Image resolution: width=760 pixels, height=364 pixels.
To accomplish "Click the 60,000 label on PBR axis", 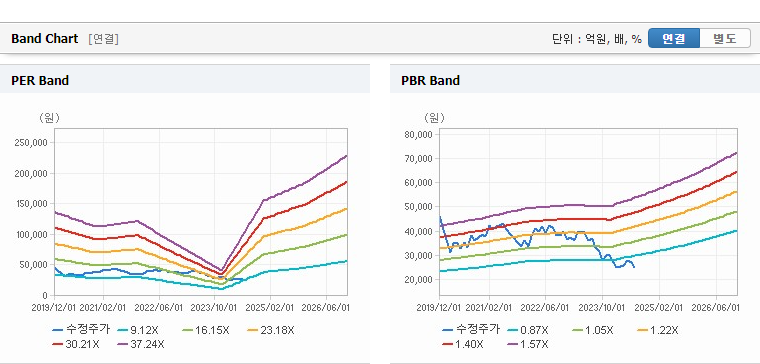I will (x=418, y=183).
